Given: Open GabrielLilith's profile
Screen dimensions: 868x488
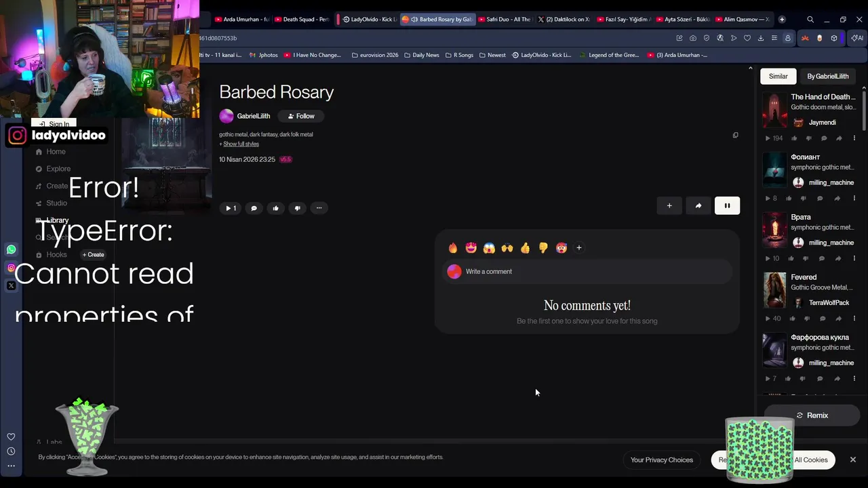Looking at the screenshot, I should (253, 116).
